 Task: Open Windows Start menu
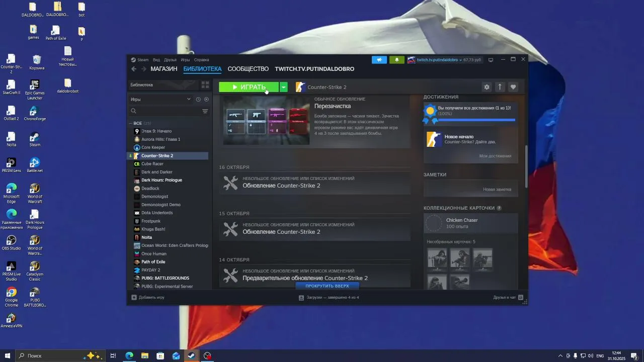point(8,355)
